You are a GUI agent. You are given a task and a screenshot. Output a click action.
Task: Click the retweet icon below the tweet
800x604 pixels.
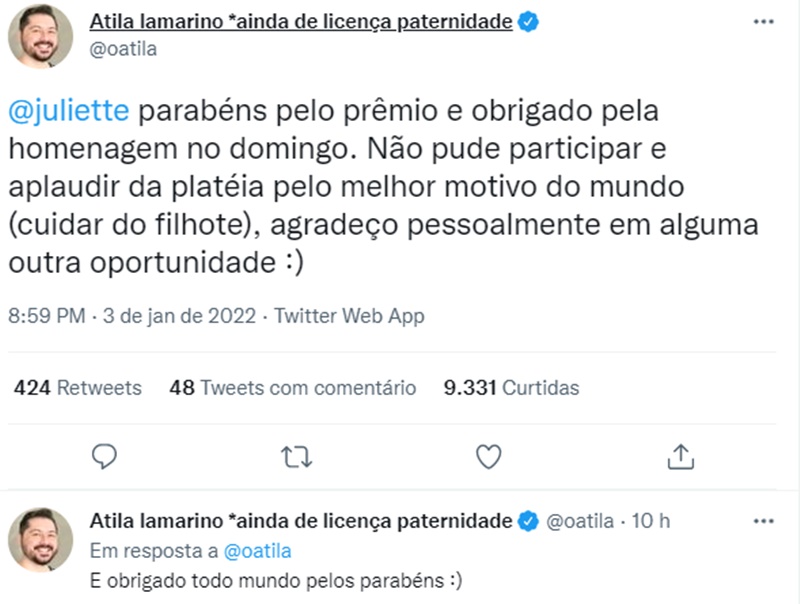click(294, 455)
